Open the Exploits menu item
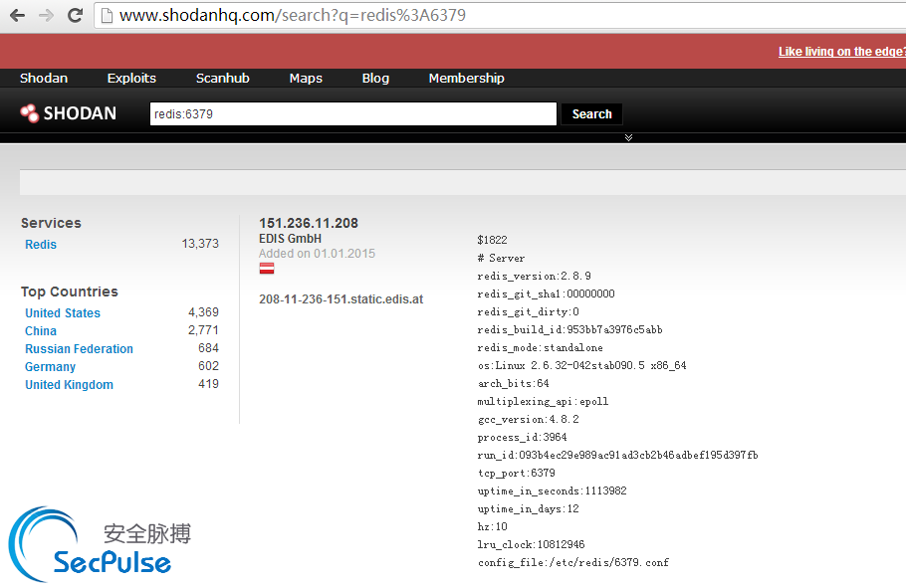 [x=131, y=78]
